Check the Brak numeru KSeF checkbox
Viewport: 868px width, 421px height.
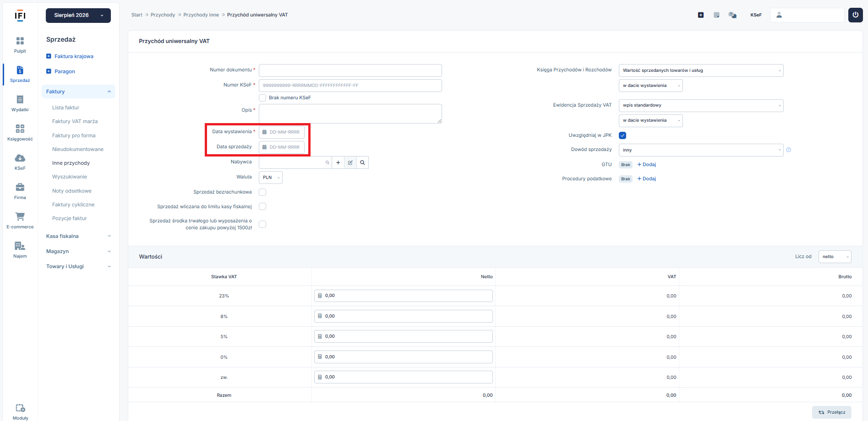[x=262, y=98]
